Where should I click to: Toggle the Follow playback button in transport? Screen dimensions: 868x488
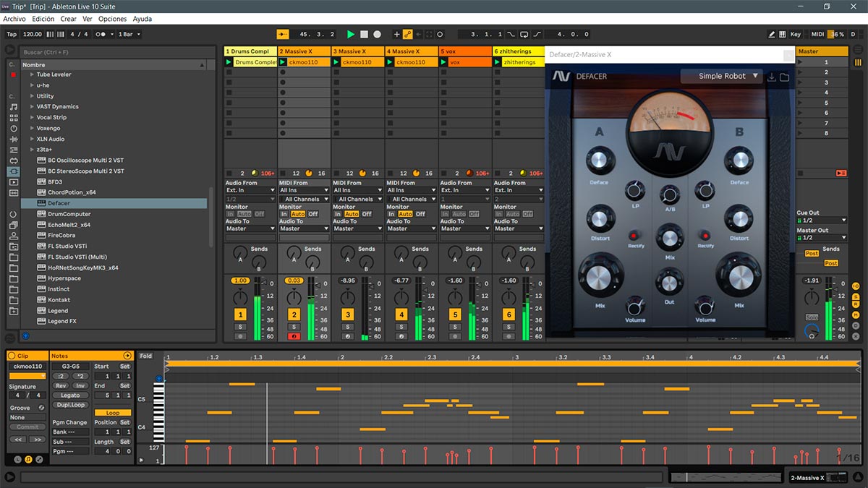point(283,34)
